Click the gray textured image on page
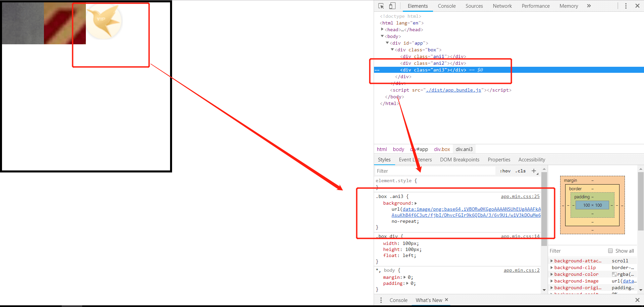This screenshot has height=307, width=644. (x=23, y=23)
